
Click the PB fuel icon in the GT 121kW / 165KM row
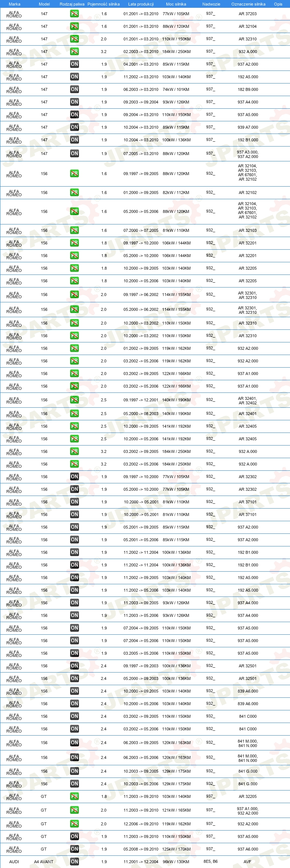75,810
